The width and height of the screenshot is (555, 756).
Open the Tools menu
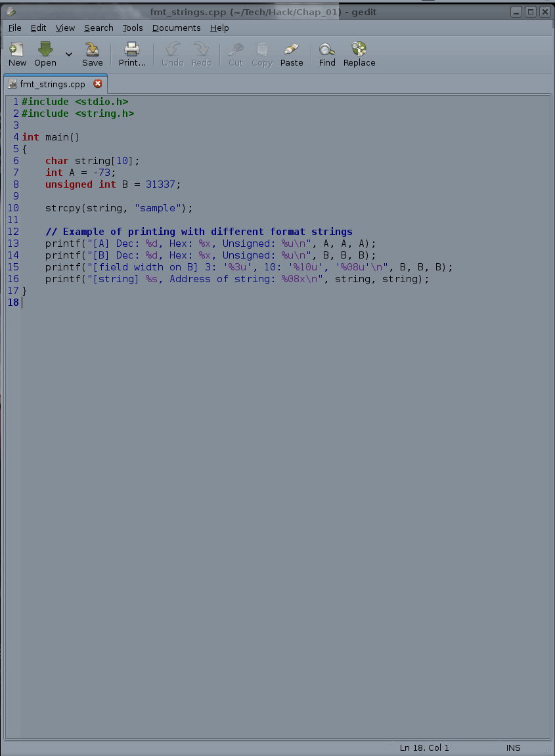point(132,28)
